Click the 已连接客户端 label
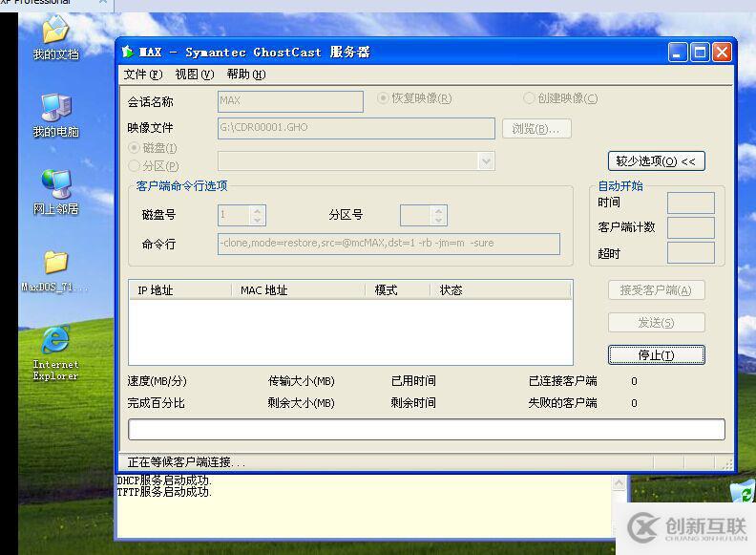This screenshot has width=756, height=555. (x=562, y=381)
